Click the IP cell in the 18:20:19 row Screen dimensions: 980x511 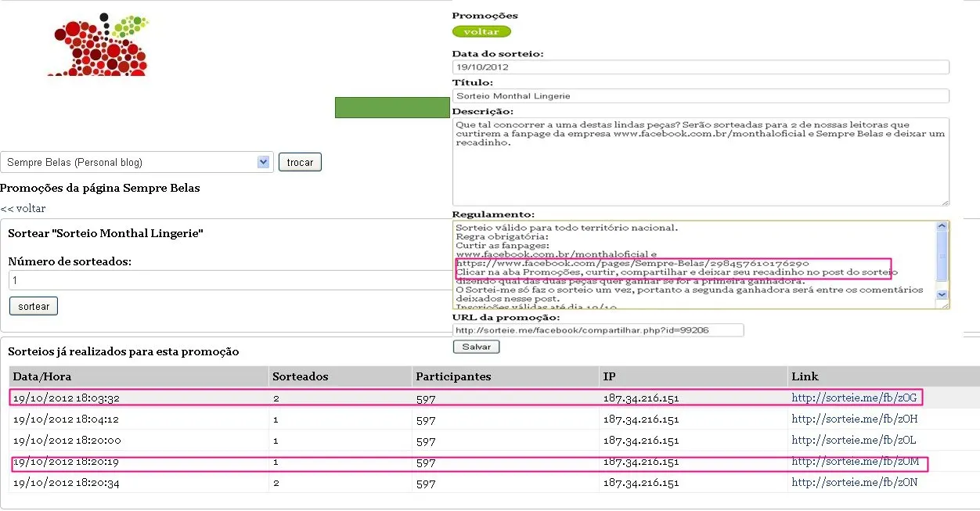pyautogui.click(x=641, y=462)
